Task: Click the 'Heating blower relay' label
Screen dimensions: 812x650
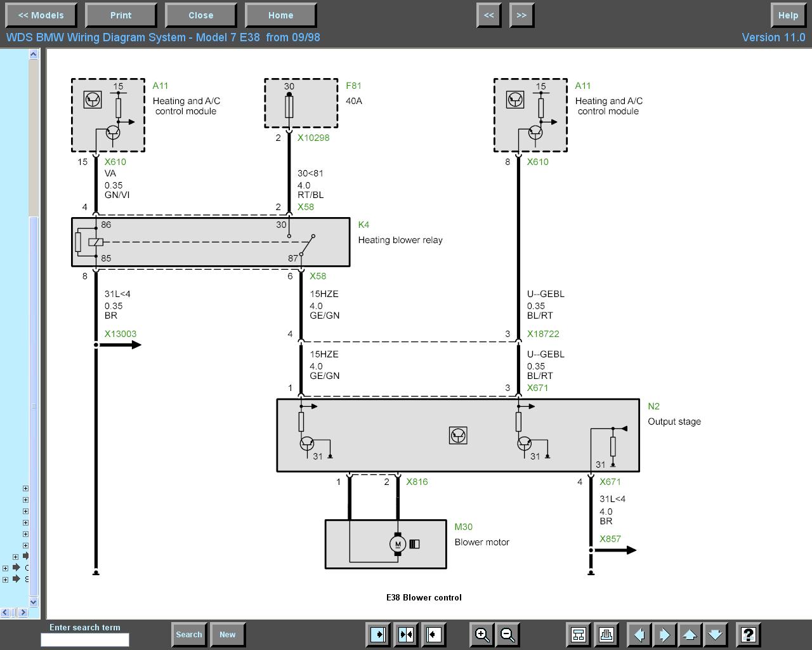Action: 400,240
